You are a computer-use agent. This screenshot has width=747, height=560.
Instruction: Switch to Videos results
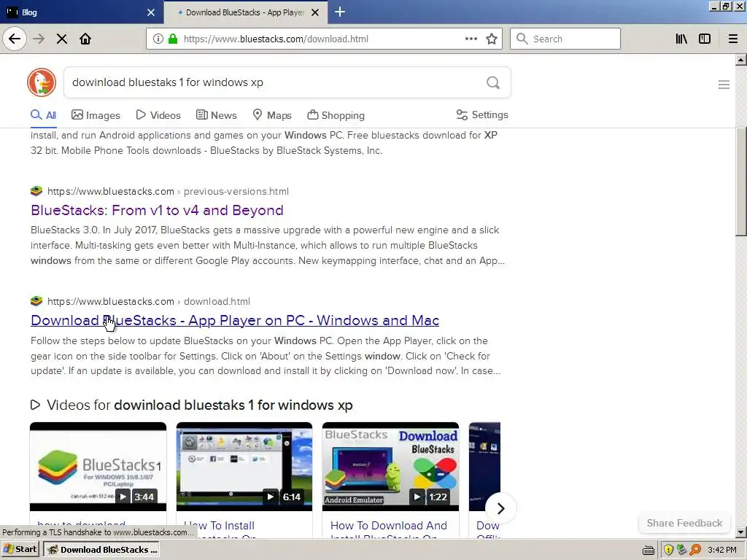[158, 115]
